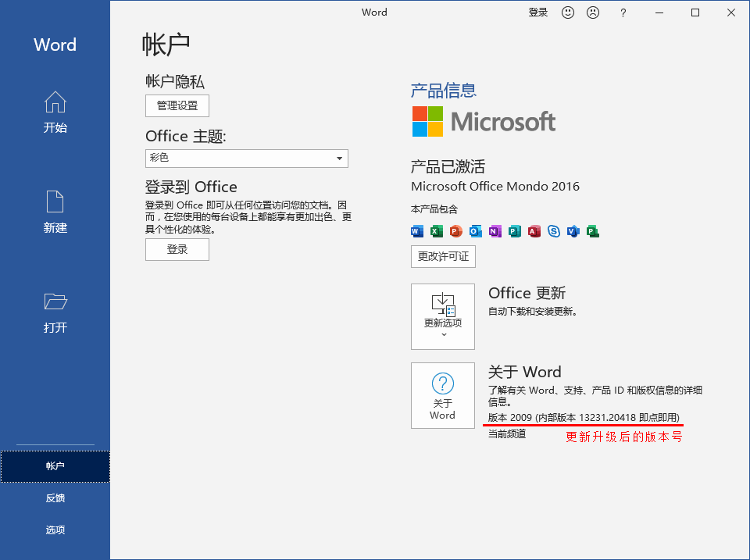
Task: Minimize the Word window
Action: pos(659,13)
